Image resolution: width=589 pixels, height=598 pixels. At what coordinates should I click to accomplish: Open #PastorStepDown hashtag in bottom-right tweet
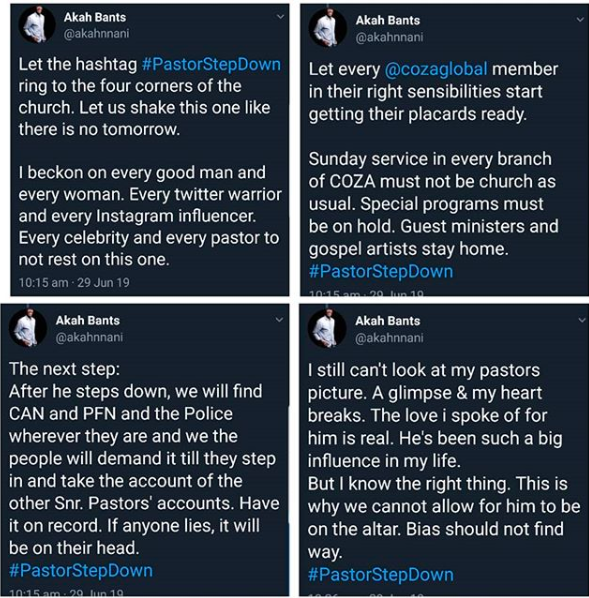[381, 575]
